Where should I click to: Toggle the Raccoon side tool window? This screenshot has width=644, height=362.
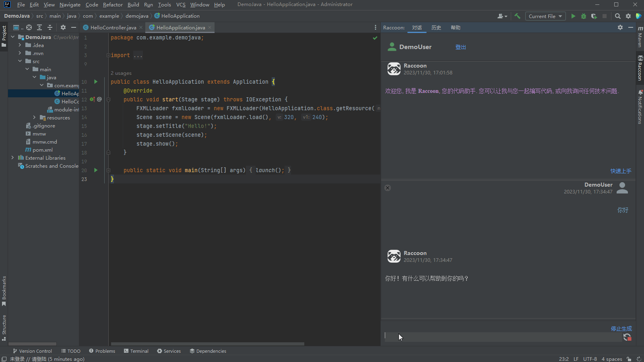640,68
